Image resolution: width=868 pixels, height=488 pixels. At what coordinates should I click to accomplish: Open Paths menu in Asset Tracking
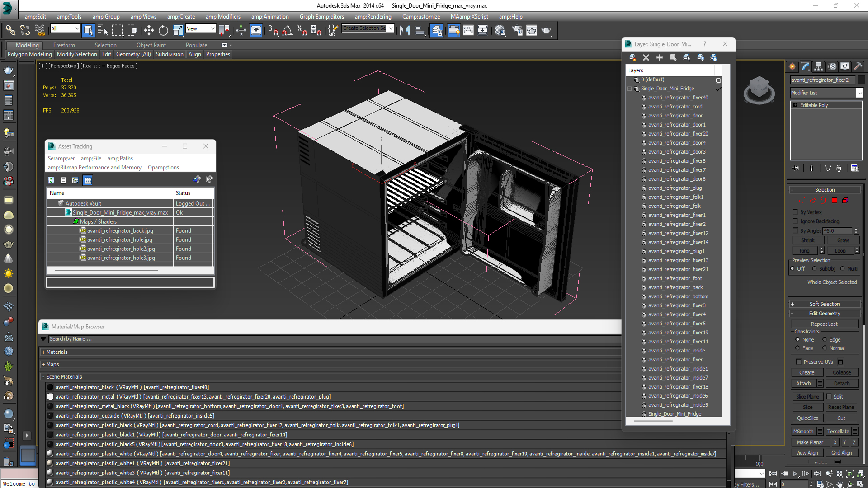click(120, 159)
